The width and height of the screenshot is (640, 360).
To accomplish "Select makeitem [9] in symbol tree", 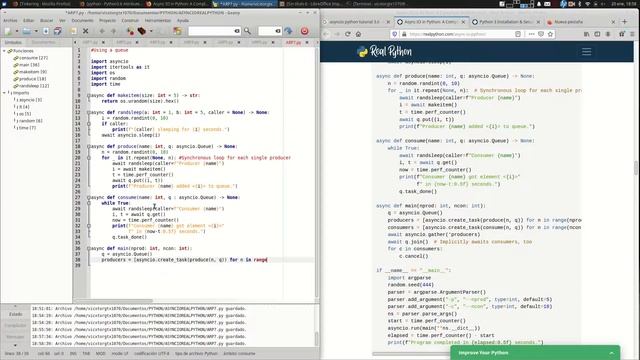I will tap(33, 72).
